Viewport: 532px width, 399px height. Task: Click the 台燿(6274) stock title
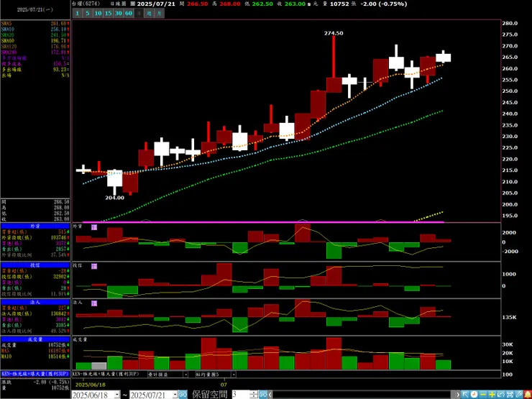click(85, 4)
